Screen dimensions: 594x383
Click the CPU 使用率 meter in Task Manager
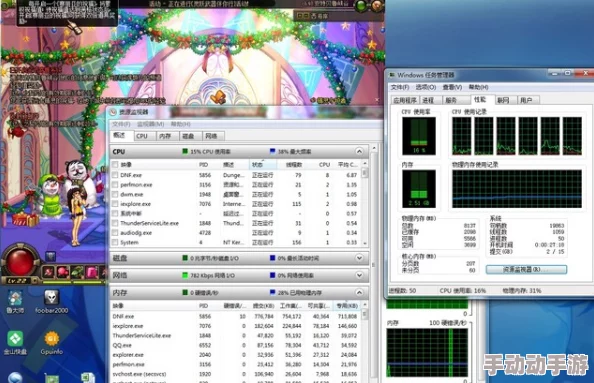[x=419, y=136]
